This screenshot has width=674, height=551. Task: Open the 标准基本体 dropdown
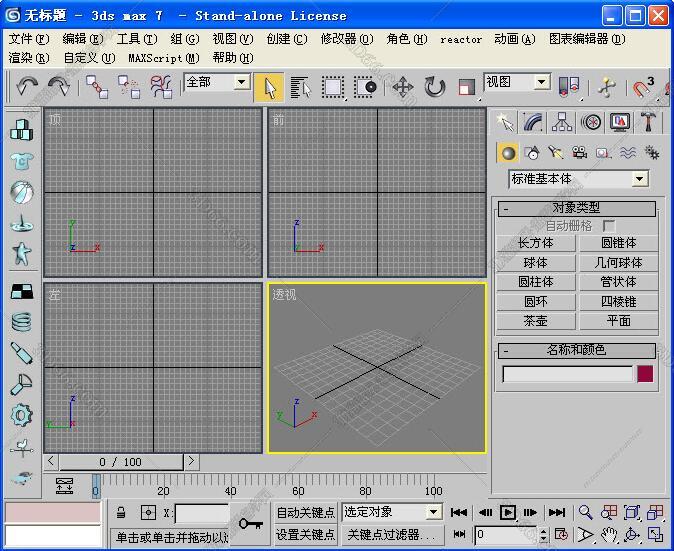(639, 179)
